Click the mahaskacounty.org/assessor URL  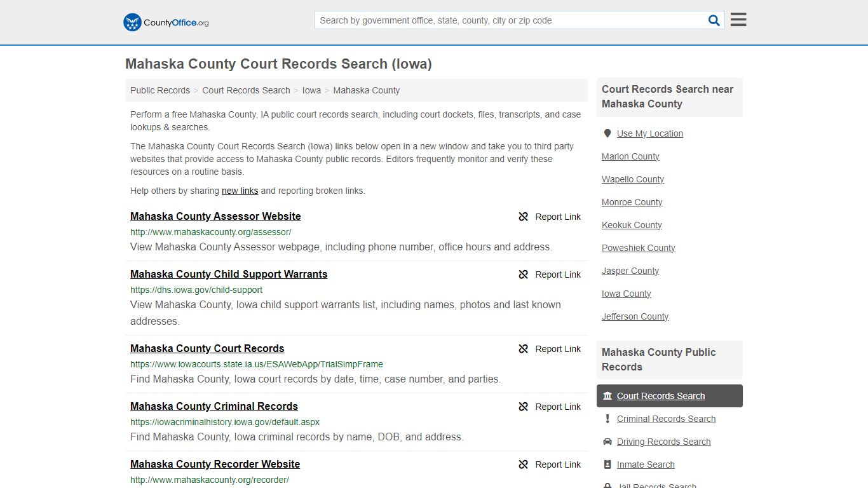click(x=211, y=232)
